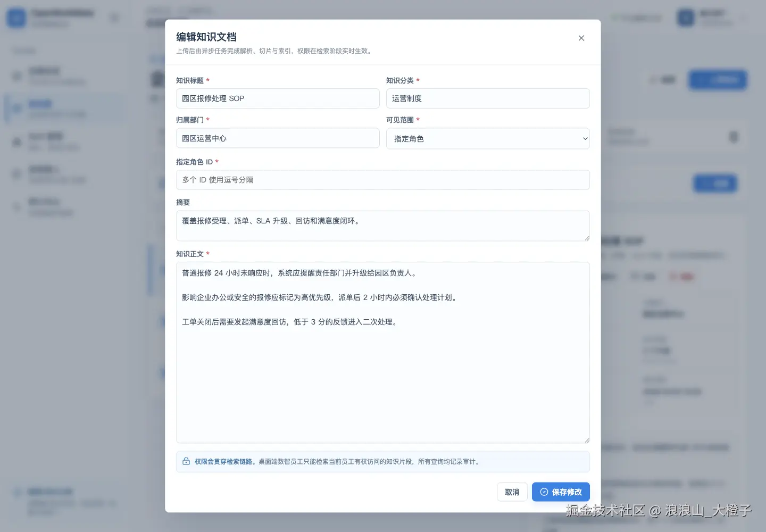This screenshot has width=766, height=532.
Task: Click the 知识分类 field label
Action: (400, 80)
